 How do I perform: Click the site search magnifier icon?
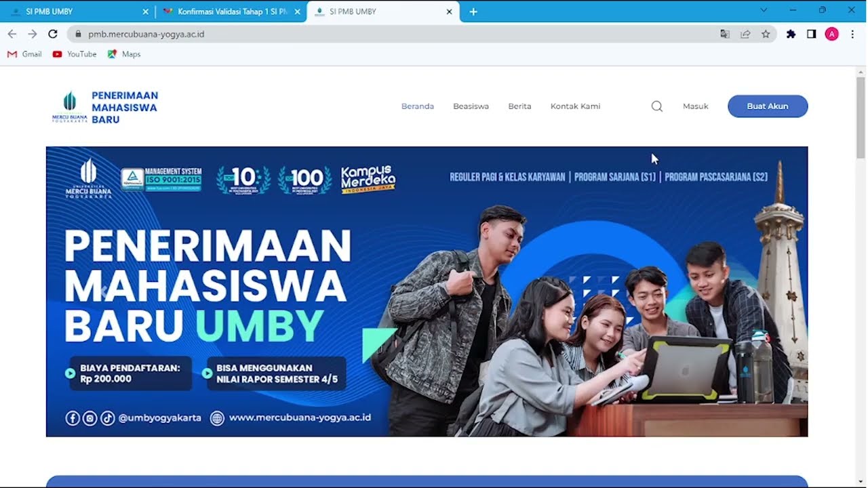(656, 106)
